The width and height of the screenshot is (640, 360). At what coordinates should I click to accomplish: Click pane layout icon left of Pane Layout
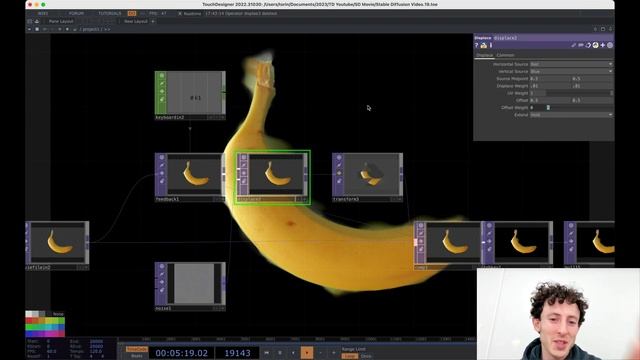[x=29, y=21]
